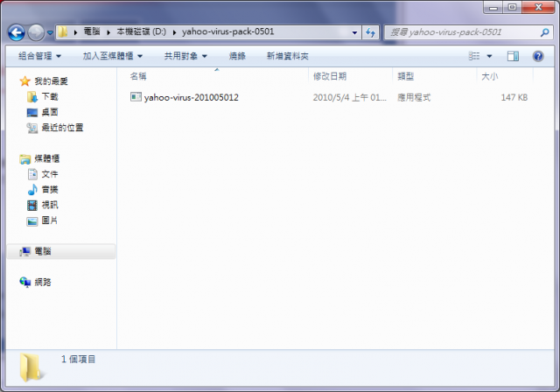Select 電腦 in navigation pane
This screenshot has height=392, width=560.
pos(43,251)
